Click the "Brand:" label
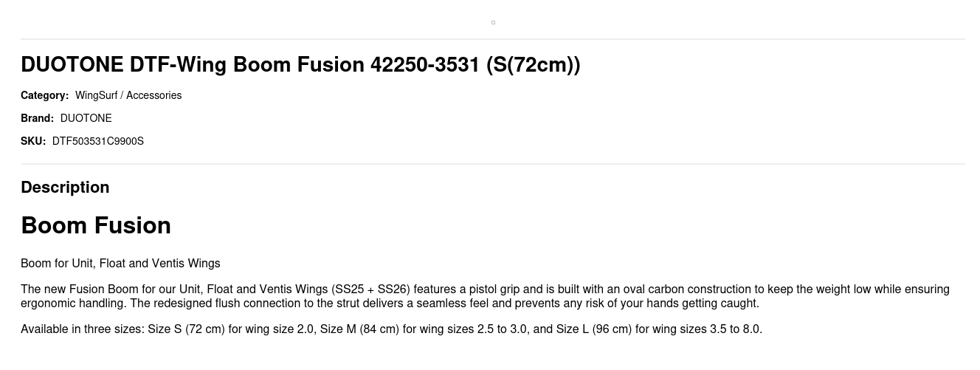980x370 pixels. [37, 118]
